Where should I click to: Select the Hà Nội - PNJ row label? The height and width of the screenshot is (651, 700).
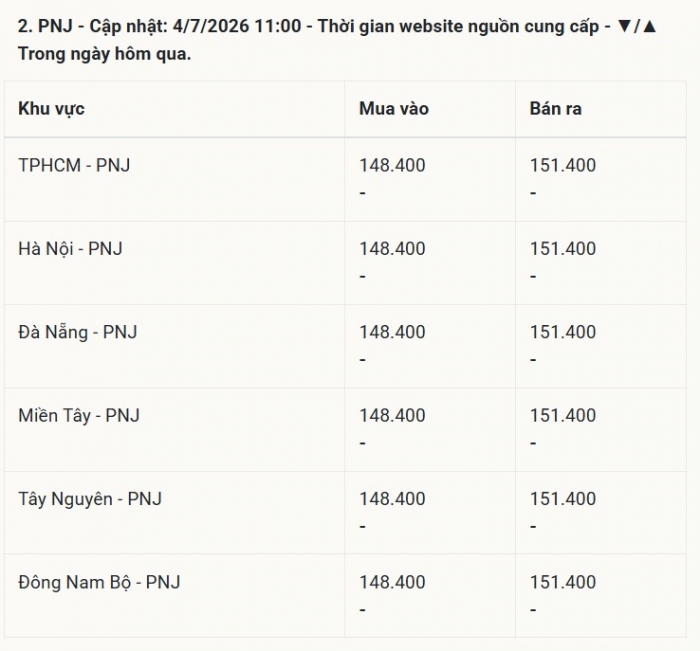pos(70,249)
